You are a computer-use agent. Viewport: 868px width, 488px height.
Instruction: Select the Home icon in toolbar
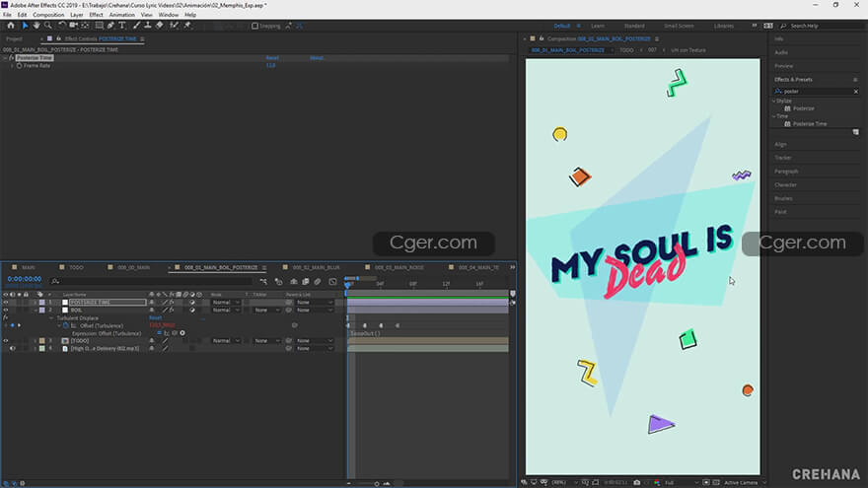point(10,26)
